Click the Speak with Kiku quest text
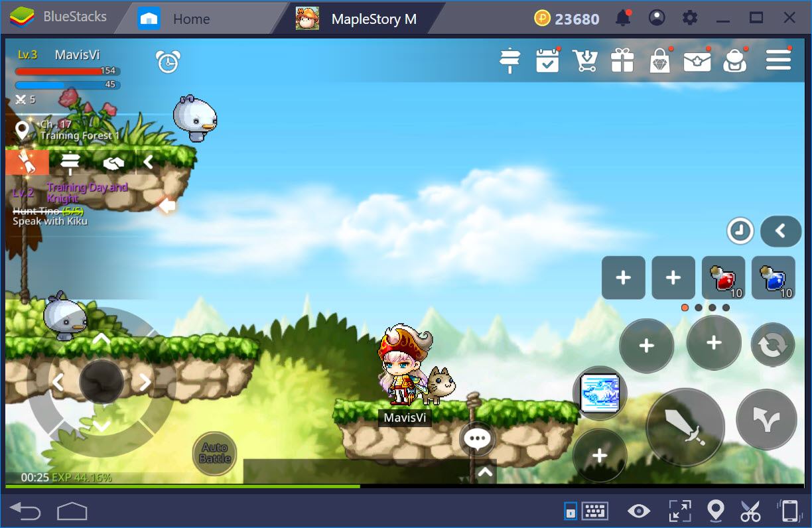 [50, 222]
